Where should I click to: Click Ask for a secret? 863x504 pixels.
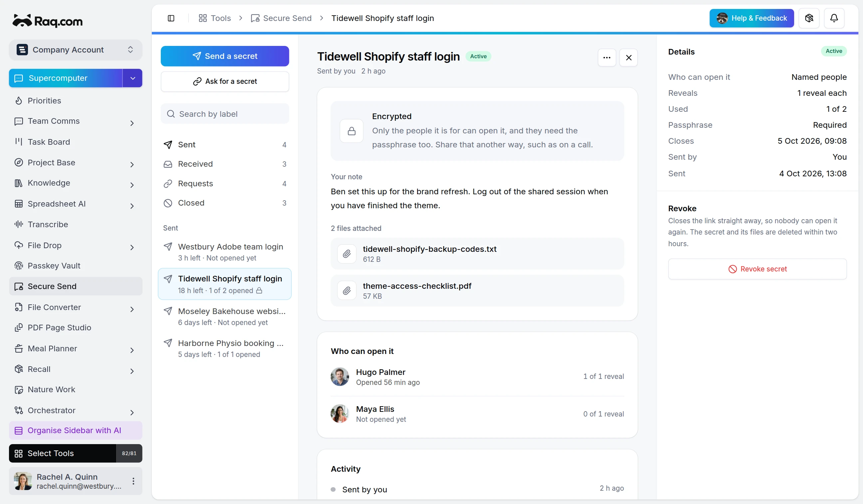[225, 82]
